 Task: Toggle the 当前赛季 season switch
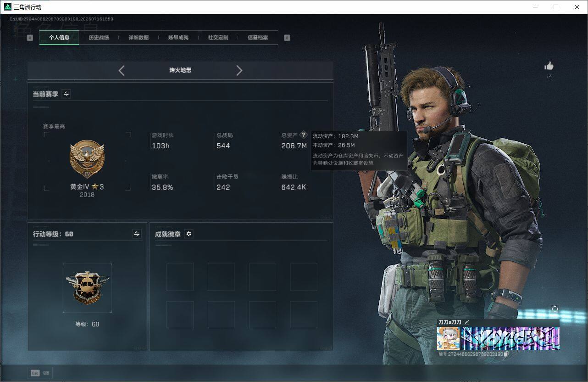coord(67,94)
